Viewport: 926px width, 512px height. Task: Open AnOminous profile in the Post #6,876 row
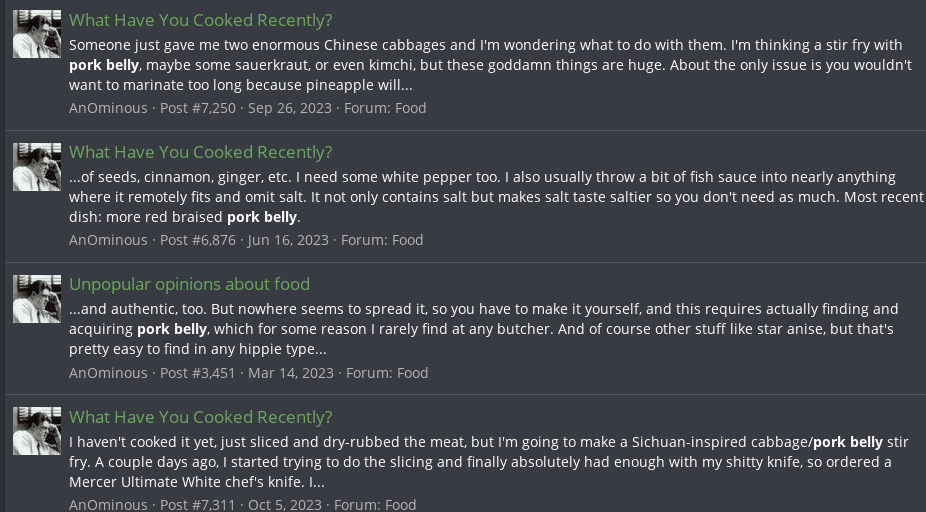(x=108, y=240)
